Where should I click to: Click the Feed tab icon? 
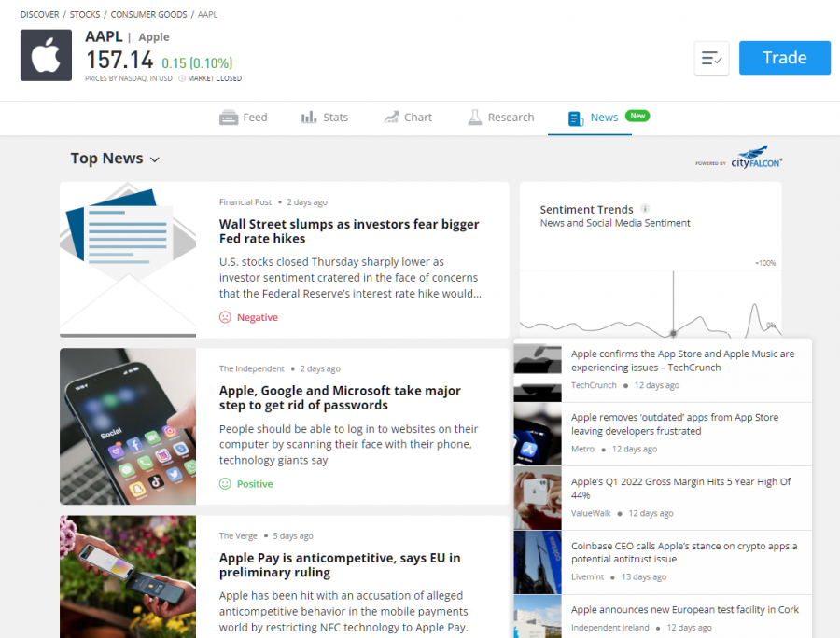coord(229,118)
